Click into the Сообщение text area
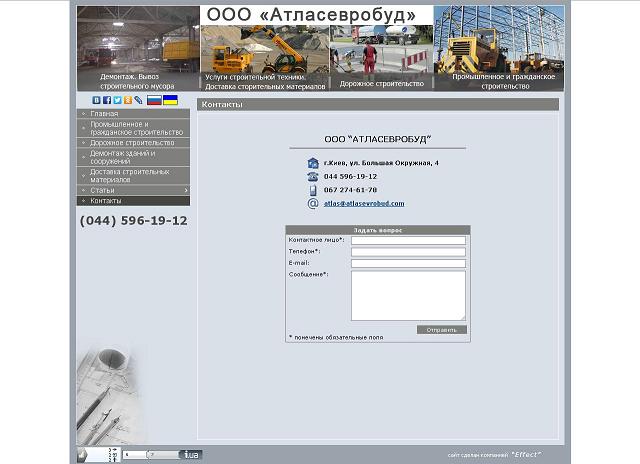640x464 pixels. pos(408,295)
